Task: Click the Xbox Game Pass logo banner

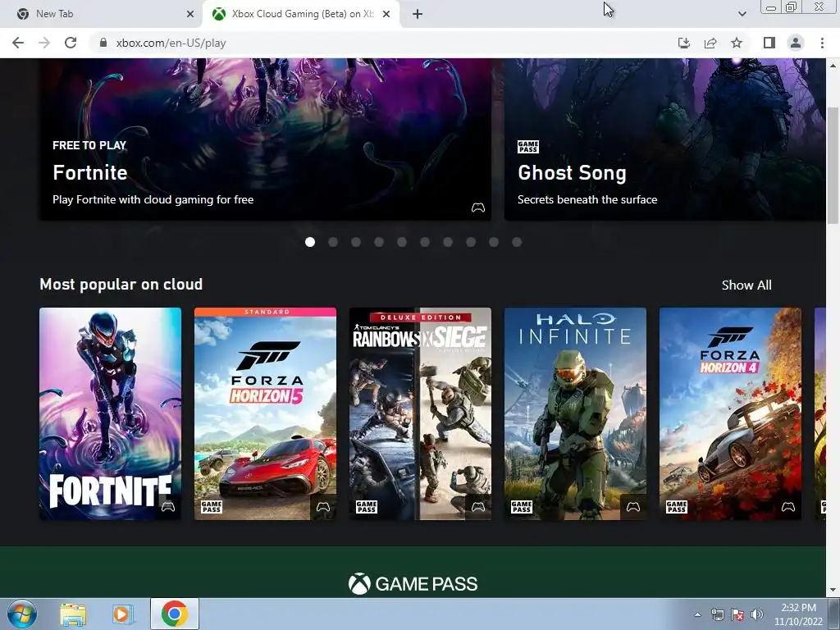Action: click(x=413, y=584)
